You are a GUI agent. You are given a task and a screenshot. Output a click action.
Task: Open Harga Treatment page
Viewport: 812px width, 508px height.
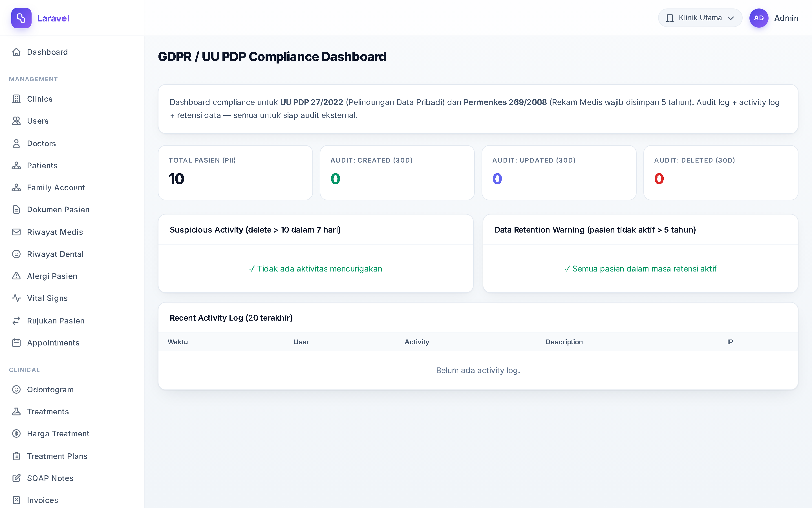point(72,434)
